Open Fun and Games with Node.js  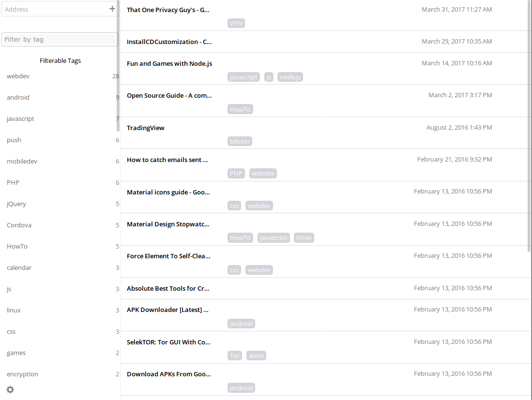pos(169,63)
